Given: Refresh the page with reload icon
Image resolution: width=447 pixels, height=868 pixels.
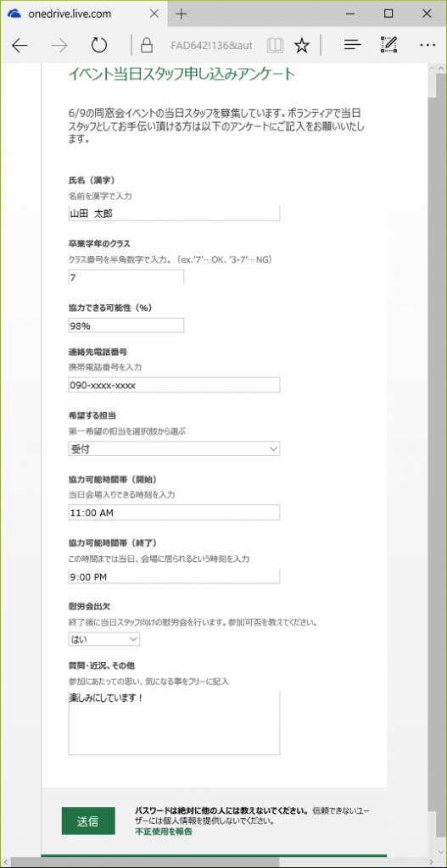Looking at the screenshot, I should point(98,46).
